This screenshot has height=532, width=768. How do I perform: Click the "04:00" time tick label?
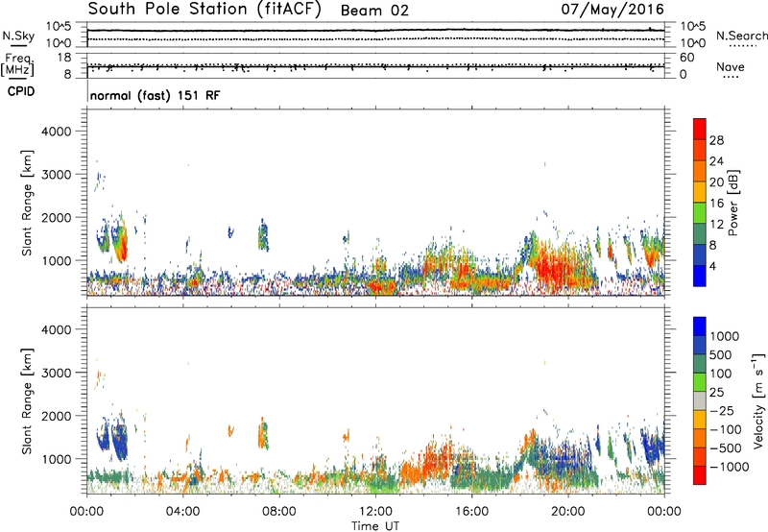182,512
